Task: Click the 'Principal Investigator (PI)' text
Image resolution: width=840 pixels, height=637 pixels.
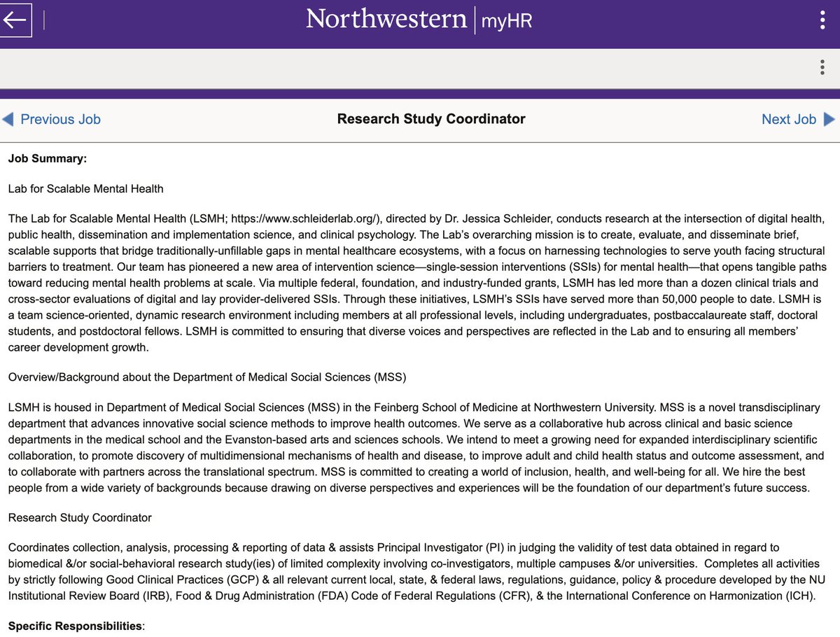Action: 440,547
